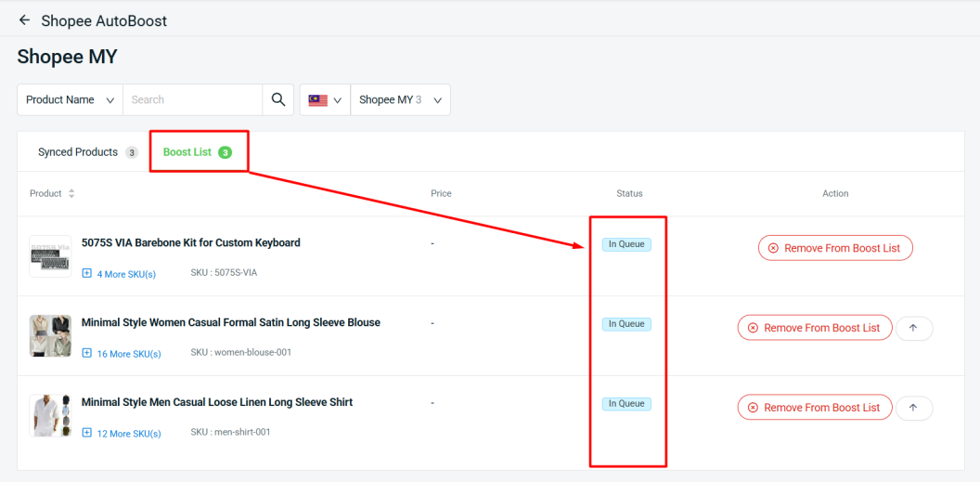Click the 5075S VIA keyboard kit thumbnail
This screenshot has width=980, height=482.
[x=50, y=256]
